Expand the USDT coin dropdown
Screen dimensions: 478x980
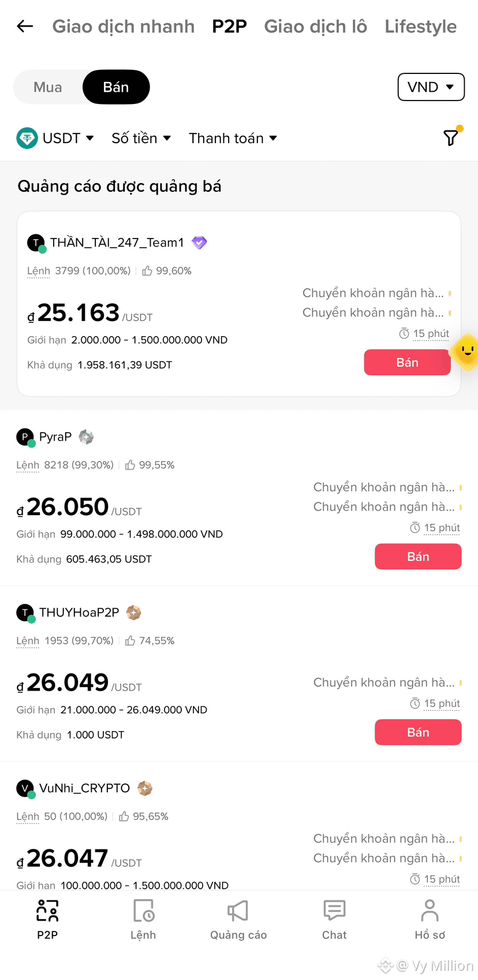point(55,138)
